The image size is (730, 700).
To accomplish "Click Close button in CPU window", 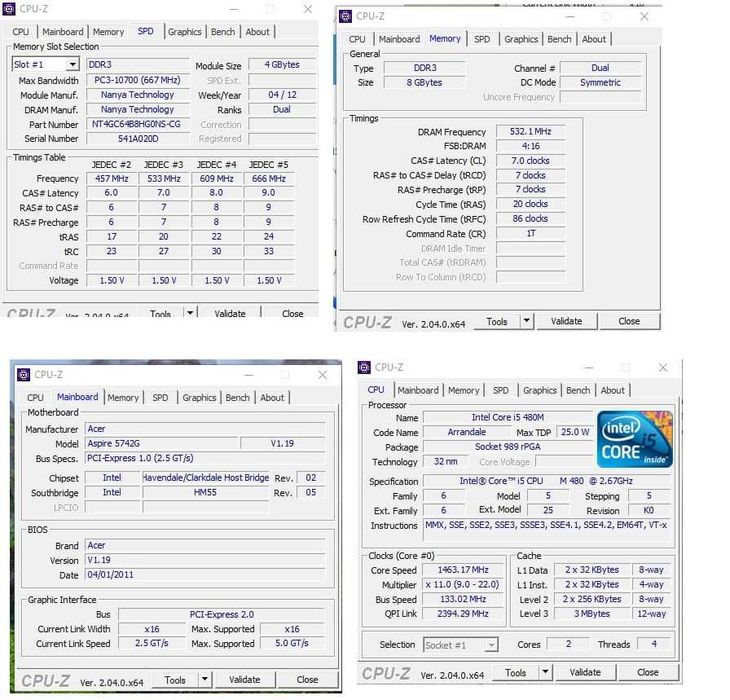I will point(648,673).
